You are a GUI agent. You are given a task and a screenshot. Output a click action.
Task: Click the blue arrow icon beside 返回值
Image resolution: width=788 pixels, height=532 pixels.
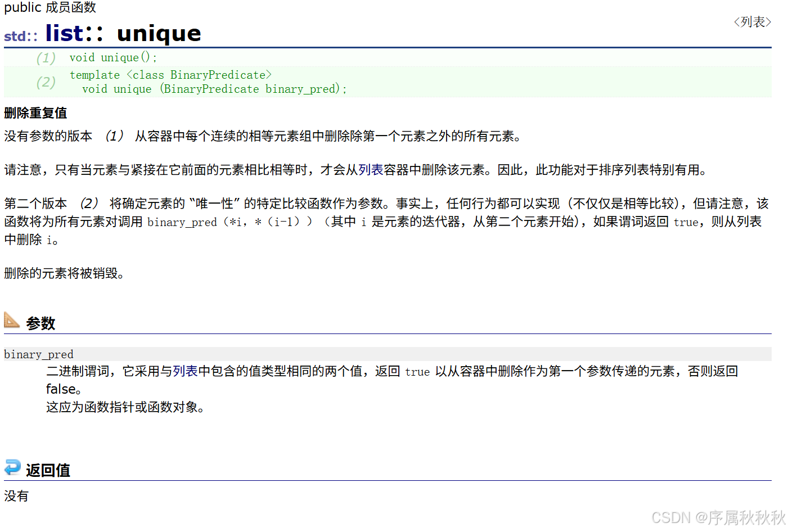pos(11,467)
